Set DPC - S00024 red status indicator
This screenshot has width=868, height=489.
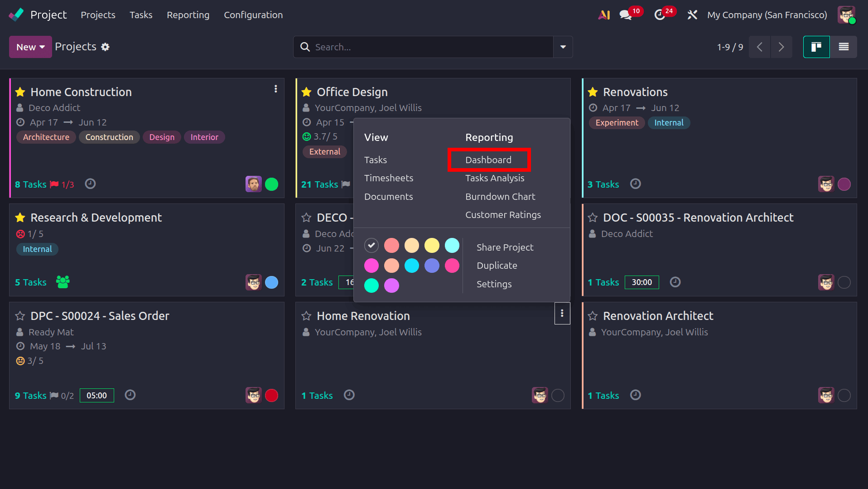point(271,395)
